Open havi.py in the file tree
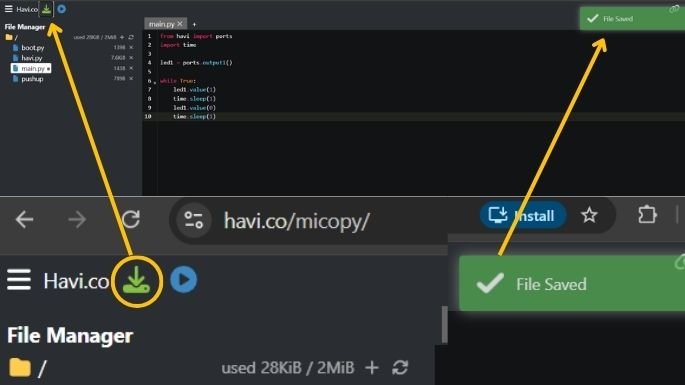 (x=32, y=58)
